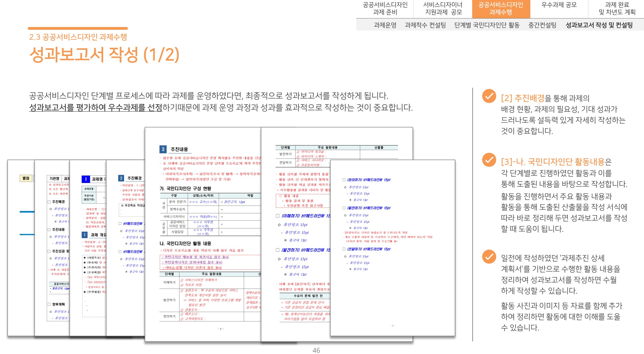The height and width of the screenshot is (354, 644).
Task: Click the yellow 별첨 label box
Action: (26, 178)
